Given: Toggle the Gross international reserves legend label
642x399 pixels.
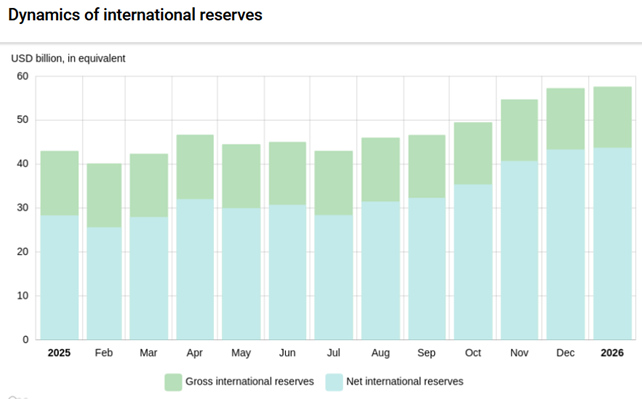Looking at the screenshot, I should tap(249, 381).
